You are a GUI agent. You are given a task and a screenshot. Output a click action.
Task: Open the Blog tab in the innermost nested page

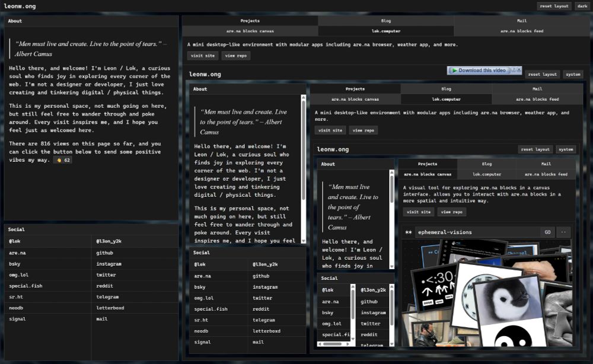[487, 164]
